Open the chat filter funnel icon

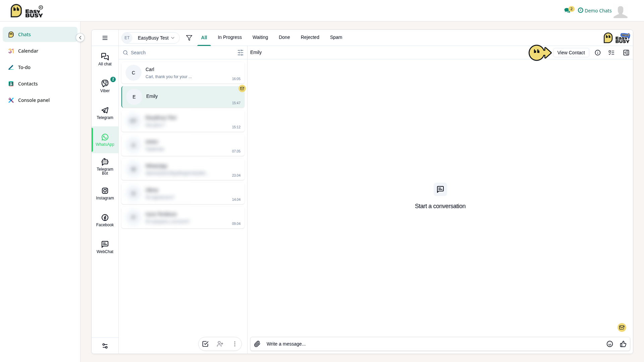coord(189,38)
